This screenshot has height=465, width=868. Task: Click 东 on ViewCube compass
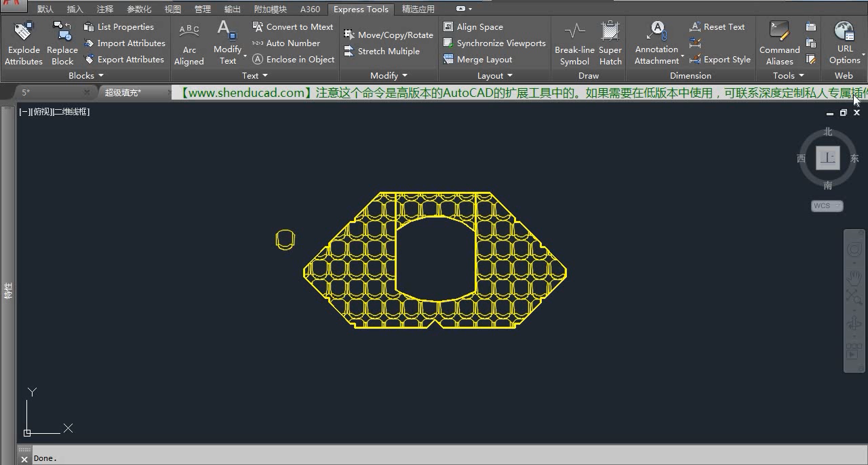[854, 159]
